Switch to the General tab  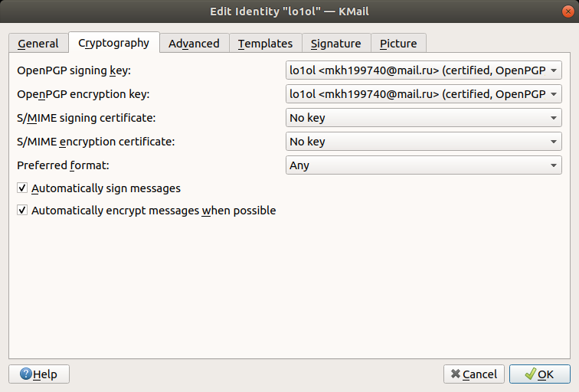38,44
